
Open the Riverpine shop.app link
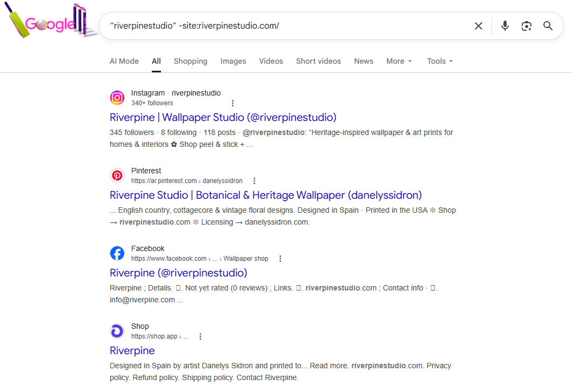pyautogui.click(x=132, y=350)
